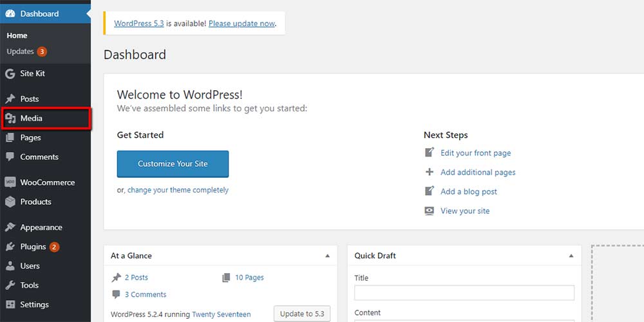644x322 pixels.
Task: Open the WooCommerce menu
Action: click(45, 182)
